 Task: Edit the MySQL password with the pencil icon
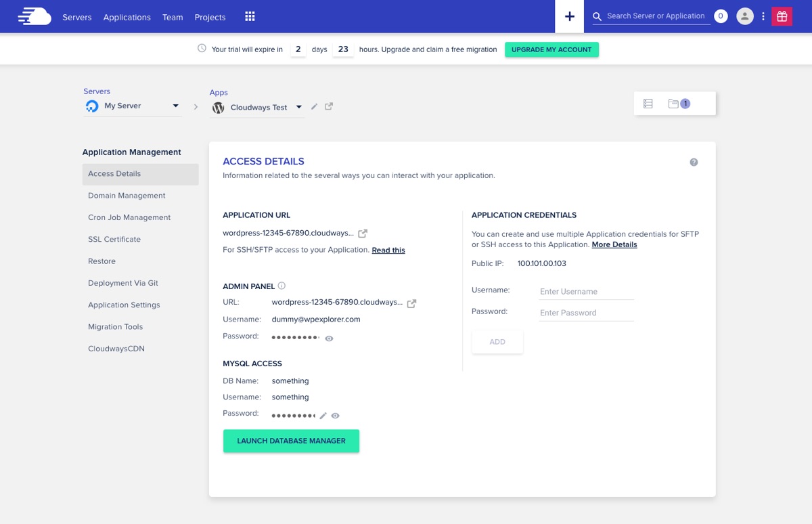click(x=323, y=416)
